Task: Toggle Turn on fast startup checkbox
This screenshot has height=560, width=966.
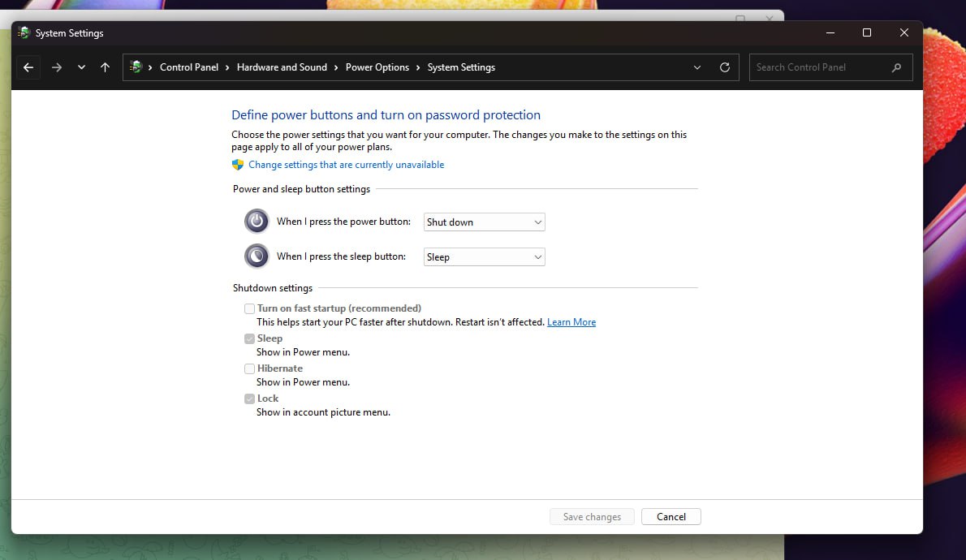Action: tap(250, 308)
